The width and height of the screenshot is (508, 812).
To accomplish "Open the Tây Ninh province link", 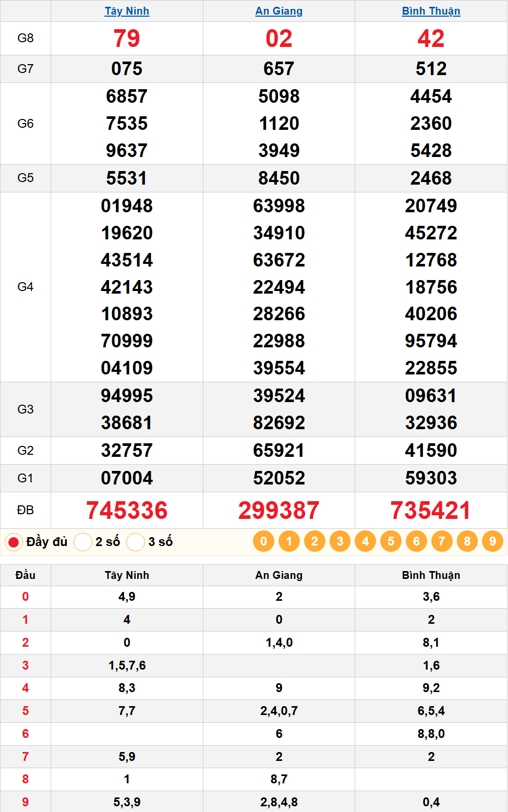I will [127, 11].
